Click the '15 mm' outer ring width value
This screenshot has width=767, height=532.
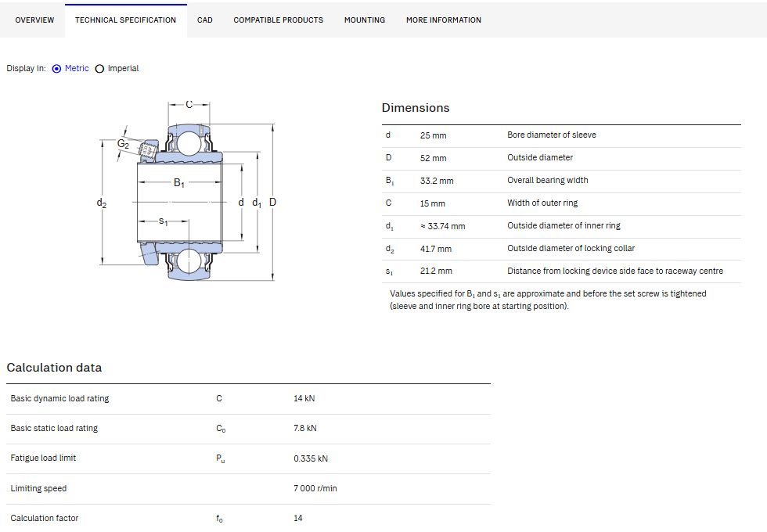432,203
